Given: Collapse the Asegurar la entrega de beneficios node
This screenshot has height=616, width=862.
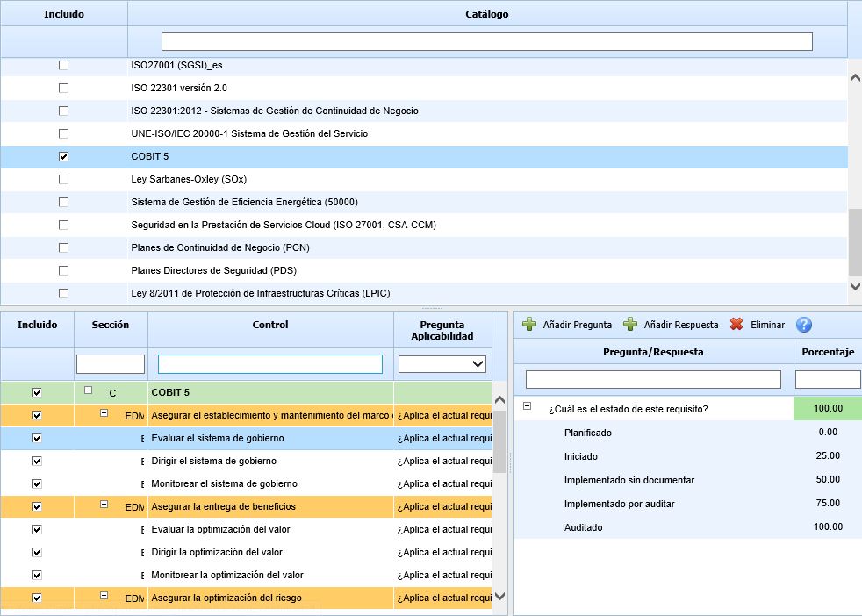Looking at the screenshot, I should click(104, 505).
